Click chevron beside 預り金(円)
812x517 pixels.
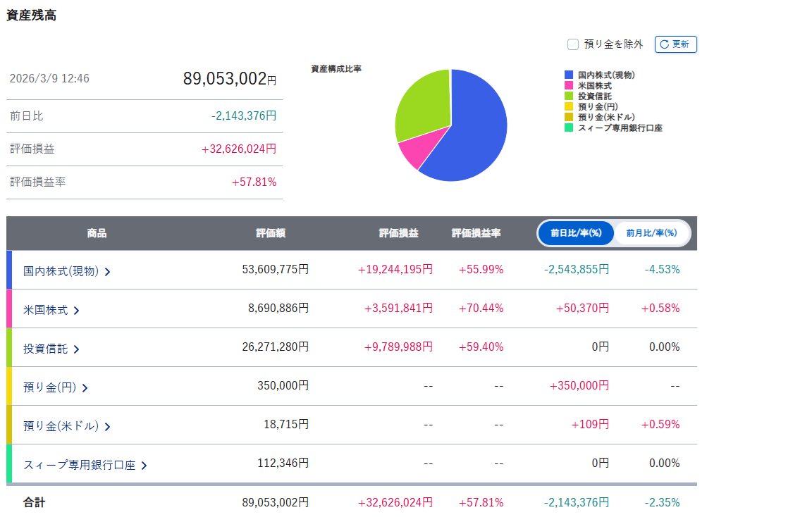pyautogui.click(x=85, y=388)
